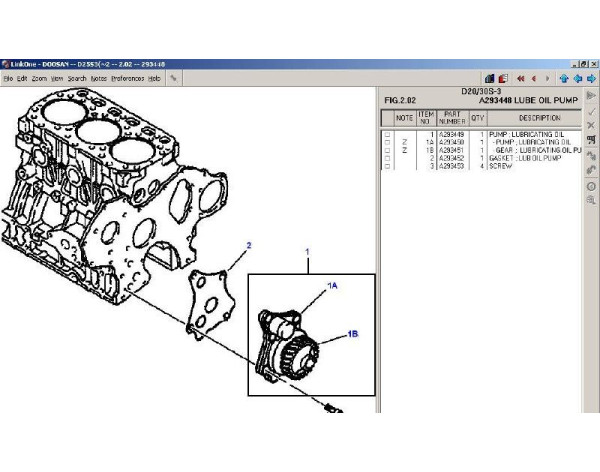This screenshot has width=600, height=472.
Task: Open the Search menu
Action: [x=77, y=78]
